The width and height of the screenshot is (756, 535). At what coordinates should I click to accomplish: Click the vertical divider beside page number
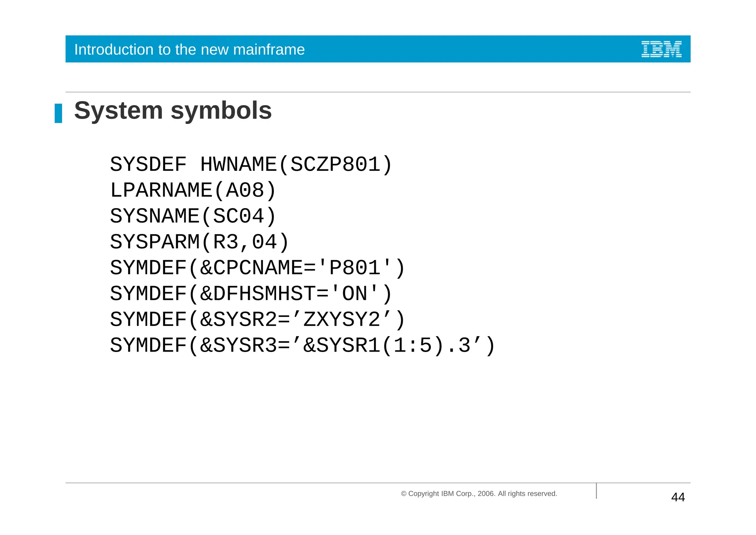(596, 491)
